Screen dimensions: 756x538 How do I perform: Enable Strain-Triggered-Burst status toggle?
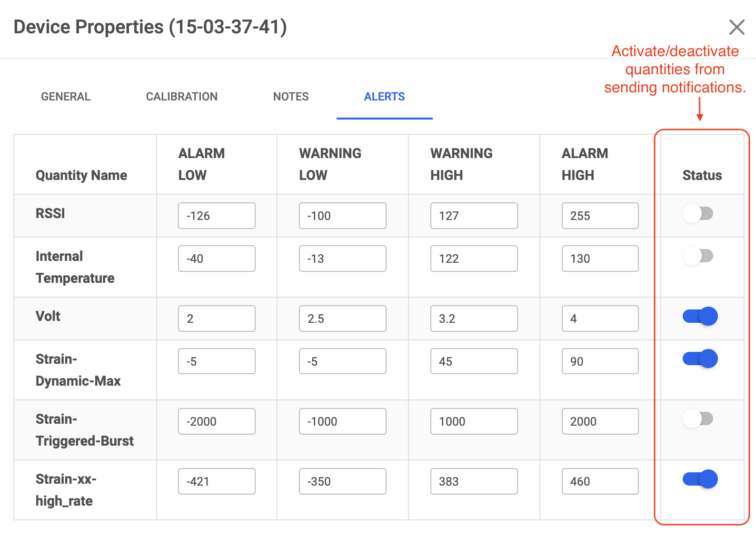pyautogui.click(x=698, y=419)
